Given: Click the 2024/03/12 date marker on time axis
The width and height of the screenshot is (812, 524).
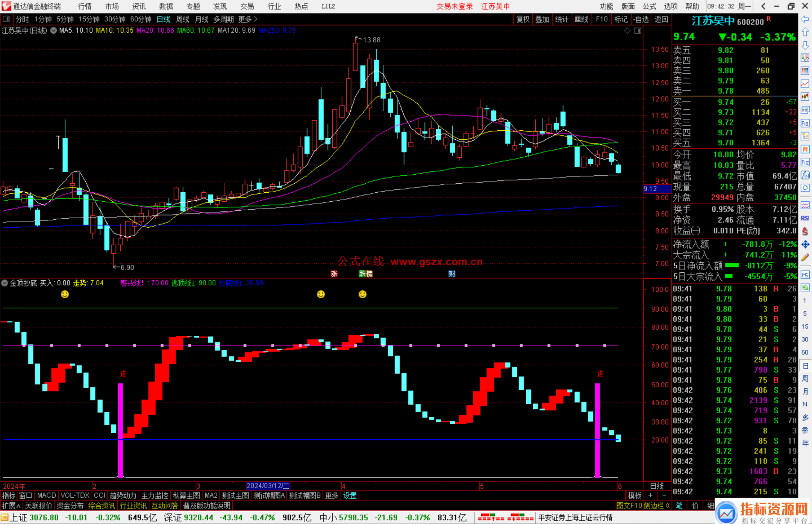Looking at the screenshot, I should coord(268,486).
